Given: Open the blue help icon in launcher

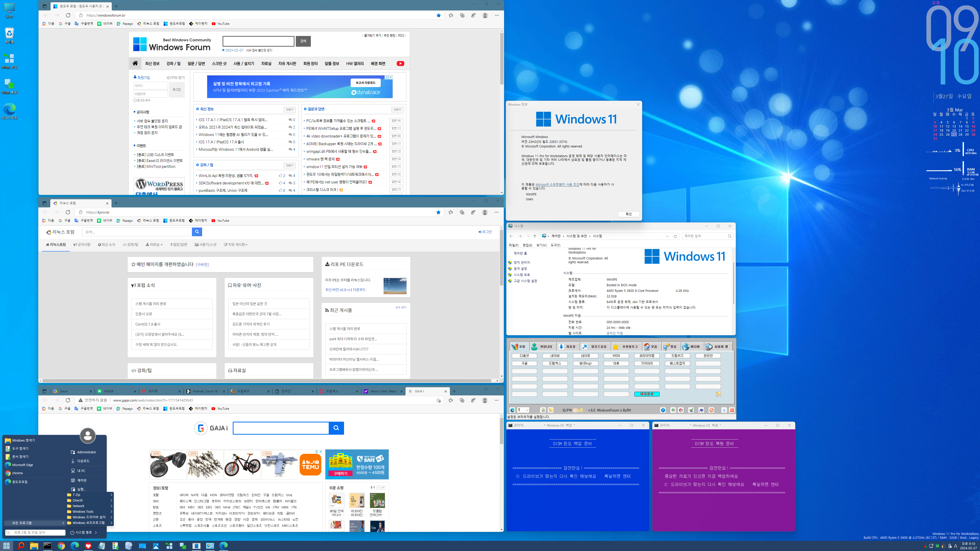Looking at the screenshot, I should (x=663, y=410).
